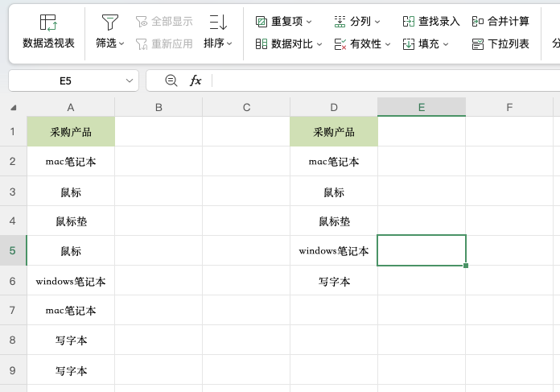560x392 pixels.
Task: Select cell A6 windows笔记本
Action: tap(71, 280)
